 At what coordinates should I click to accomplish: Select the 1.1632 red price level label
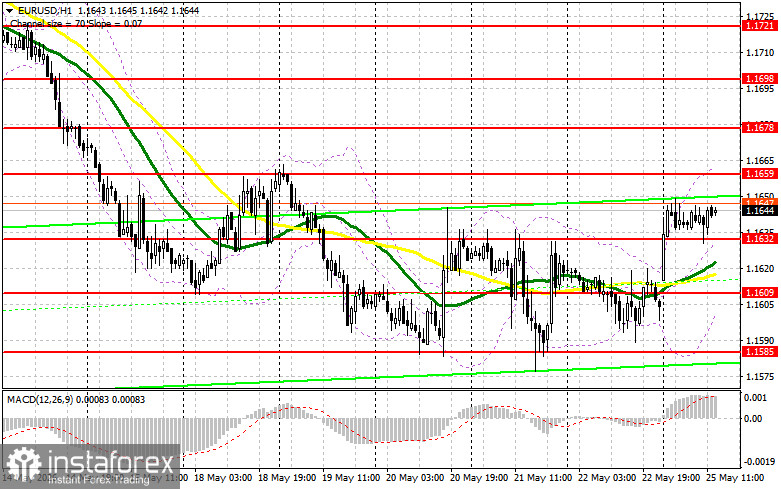coord(759,239)
